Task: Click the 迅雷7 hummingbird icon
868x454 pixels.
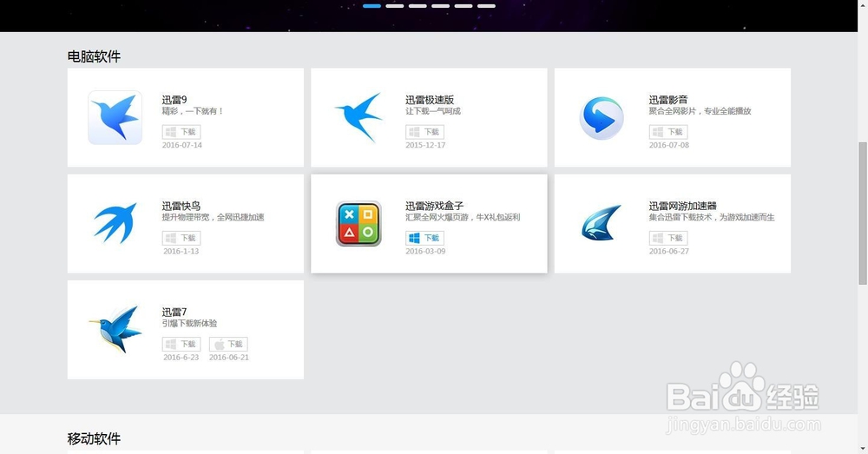Action: click(115, 329)
